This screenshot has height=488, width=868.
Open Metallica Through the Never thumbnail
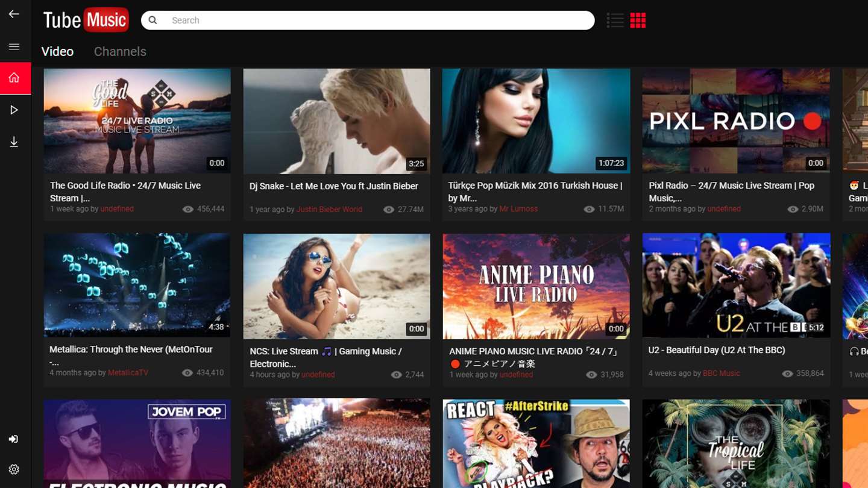pos(137,285)
